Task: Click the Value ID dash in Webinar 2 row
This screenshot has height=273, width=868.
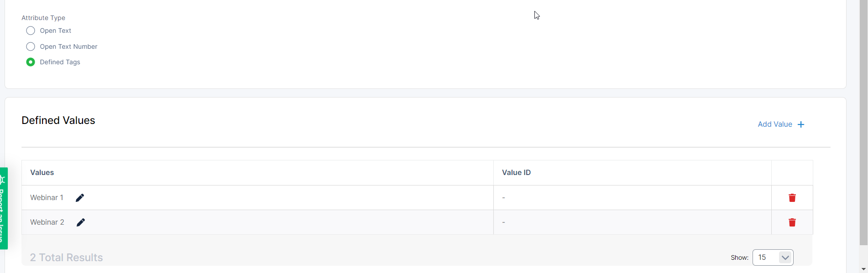Action: pos(503,222)
